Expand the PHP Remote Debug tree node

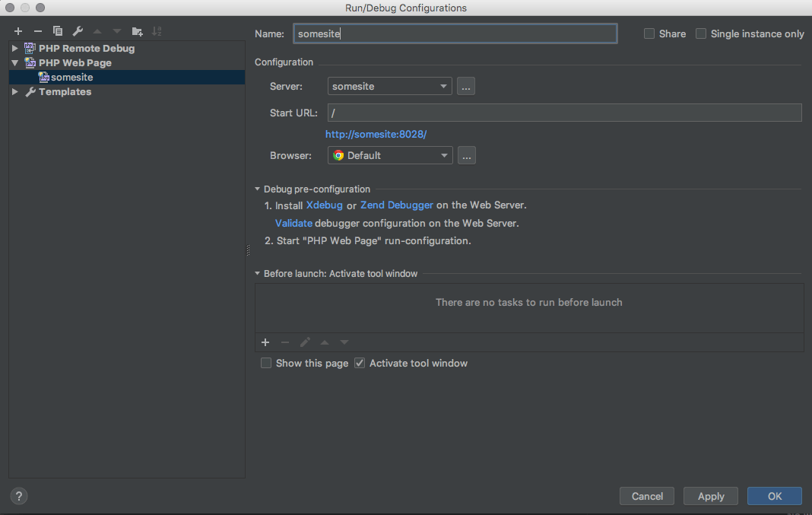pyautogui.click(x=15, y=49)
